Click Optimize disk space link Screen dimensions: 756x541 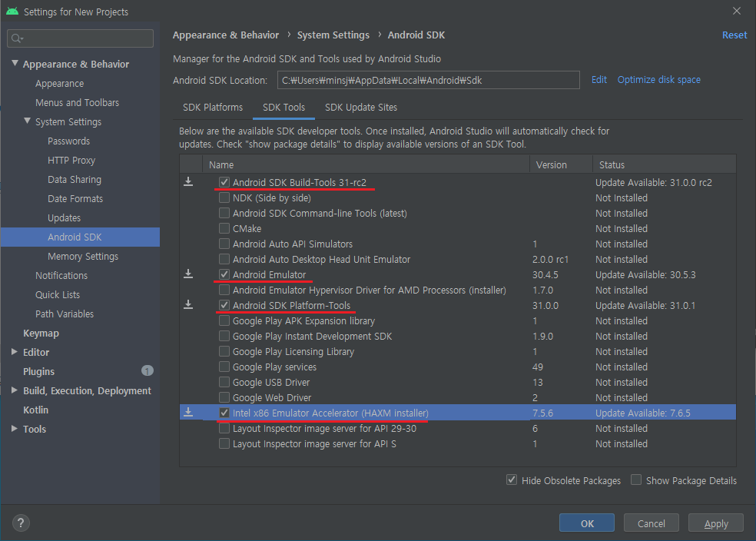658,80
